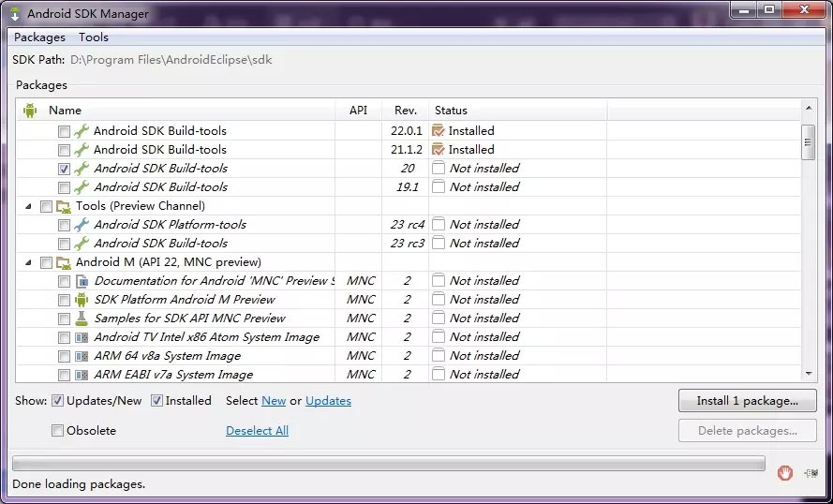Screen dimensions: 833x504
Task: Click the vertical scrollbar thumb
Action: (809, 141)
